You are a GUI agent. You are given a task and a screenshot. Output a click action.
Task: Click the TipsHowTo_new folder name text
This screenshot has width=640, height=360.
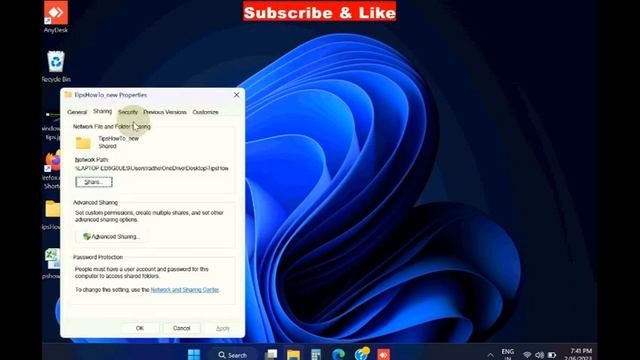click(119, 138)
